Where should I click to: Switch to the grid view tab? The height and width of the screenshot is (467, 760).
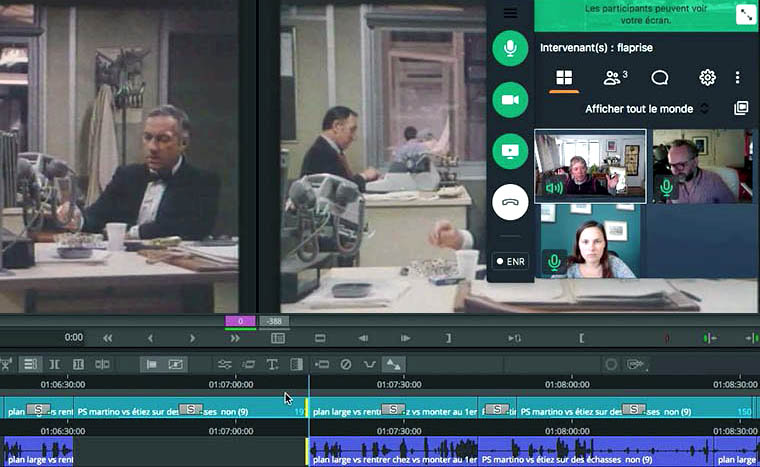[564, 78]
